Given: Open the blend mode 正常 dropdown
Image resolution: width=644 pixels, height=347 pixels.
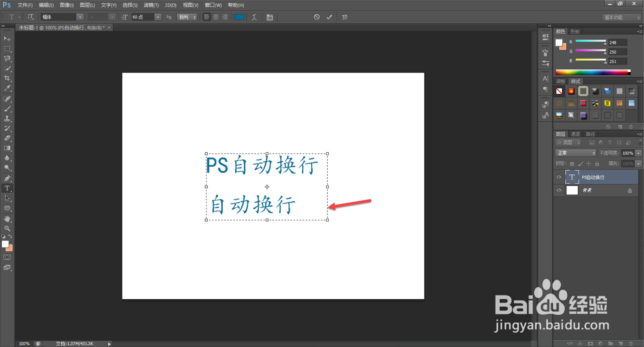Looking at the screenshot, I should 576,153.
